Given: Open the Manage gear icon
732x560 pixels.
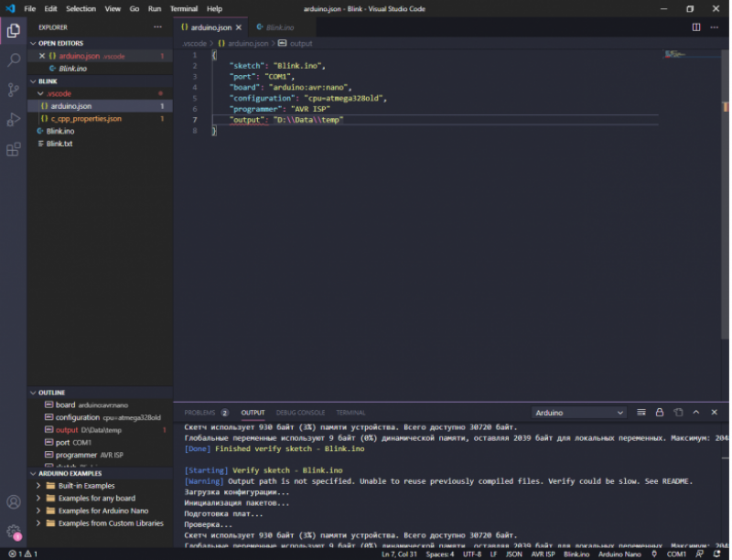Looking at the screenshot, I should tap(14, 532).
